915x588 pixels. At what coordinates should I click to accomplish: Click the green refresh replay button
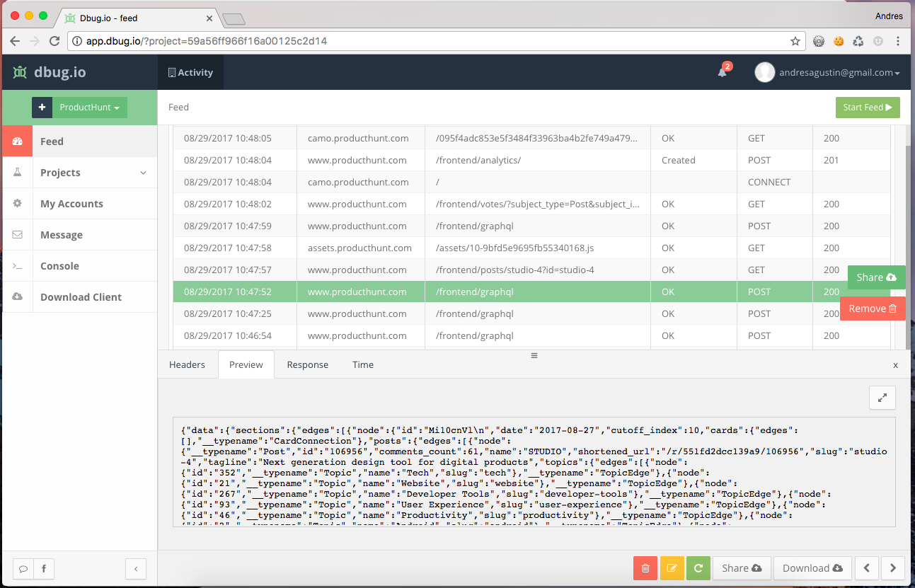click(698, 567)
